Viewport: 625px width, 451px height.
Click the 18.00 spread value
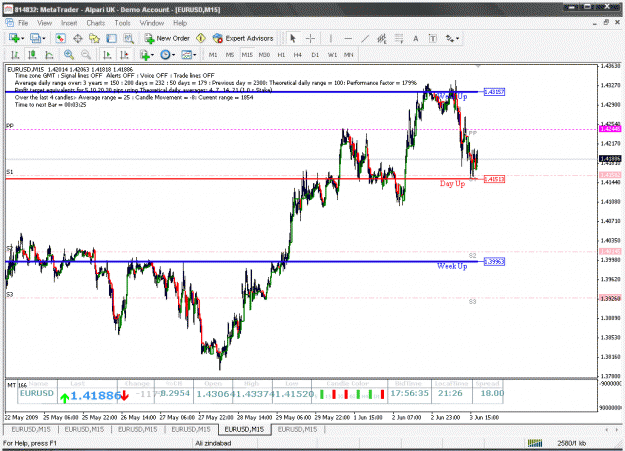click(492, 393)
